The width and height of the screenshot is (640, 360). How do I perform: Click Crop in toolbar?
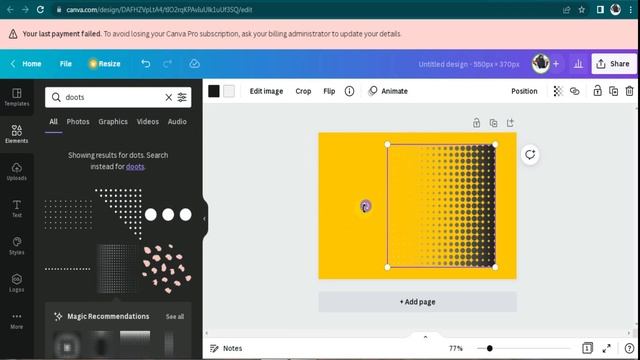pyautogui.click(x=303, y=91)
